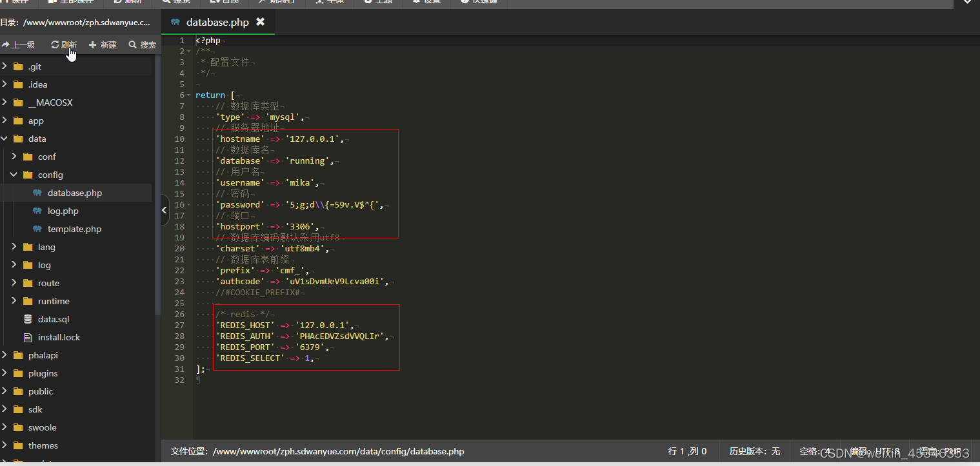980x466 pixels.
Task: Collapse the data folder chevron
Action: (x=5, y=139)
